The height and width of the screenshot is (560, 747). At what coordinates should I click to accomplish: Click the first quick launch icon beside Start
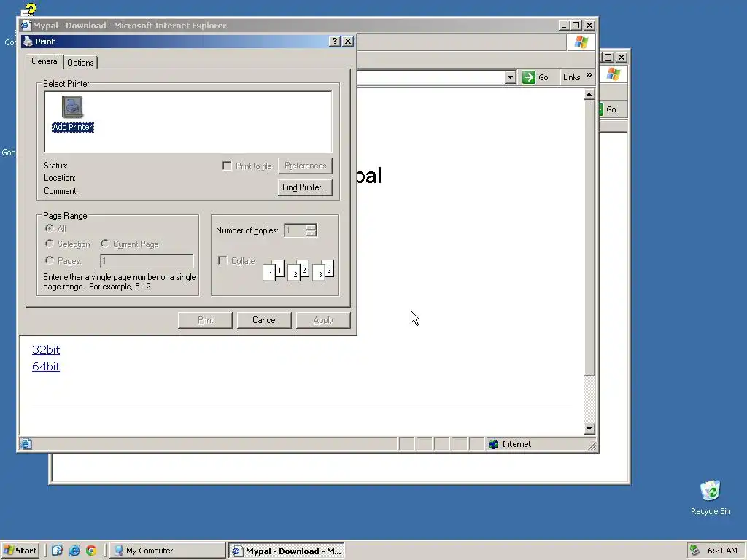(57, 551)
